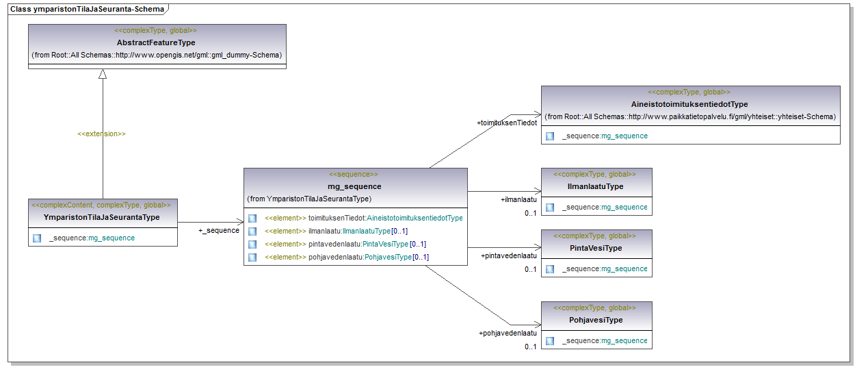Click the attribute icon beside pohjavedenlaatu element

[x=252, y=257]
